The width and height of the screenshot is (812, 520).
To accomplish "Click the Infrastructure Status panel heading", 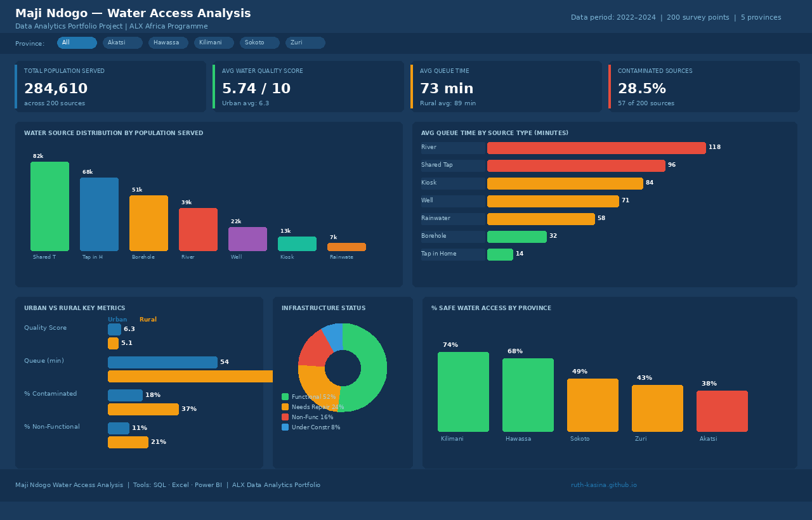I will (324, 308).
